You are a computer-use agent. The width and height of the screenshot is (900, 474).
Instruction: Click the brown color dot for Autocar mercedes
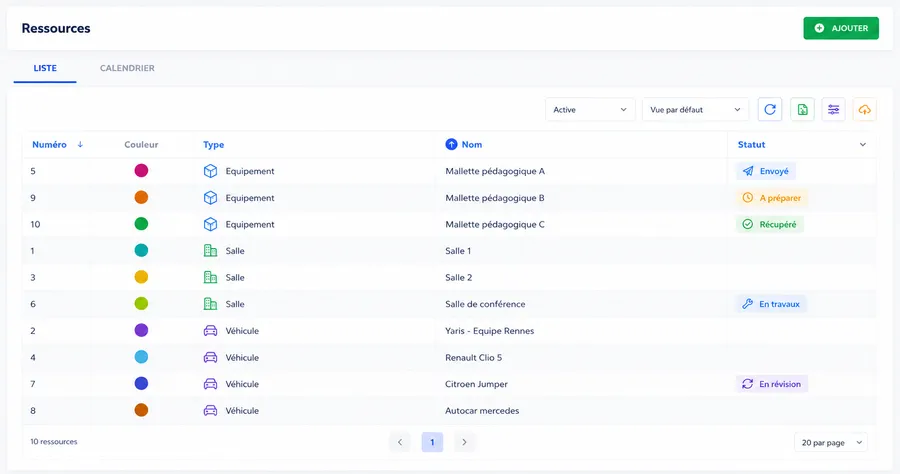click(141, 410)
